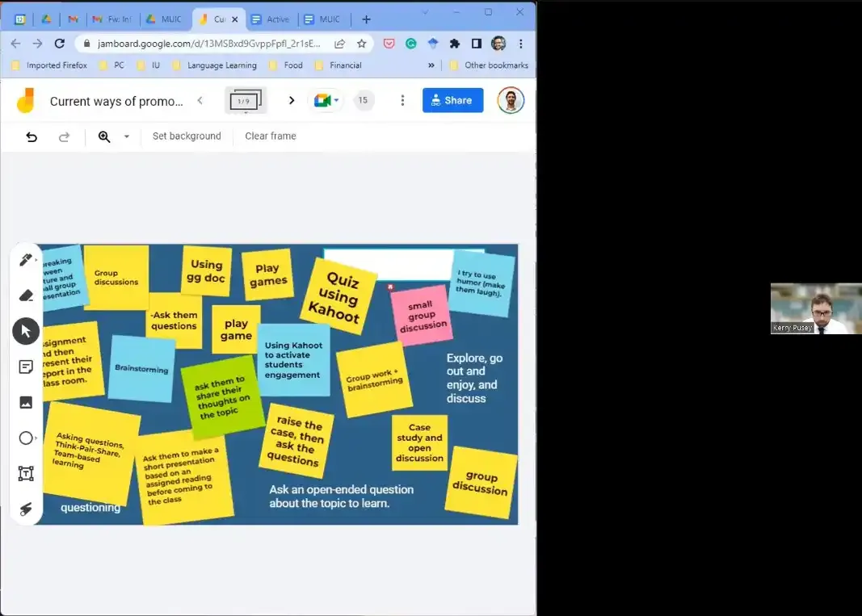Open the zoom level dropdown arrow
The width and height of the screenshot is (862, 616).
(x=127, y=136)
